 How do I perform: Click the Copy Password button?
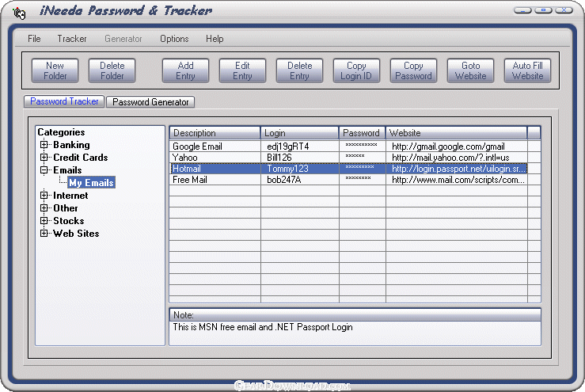pos(413,70)
